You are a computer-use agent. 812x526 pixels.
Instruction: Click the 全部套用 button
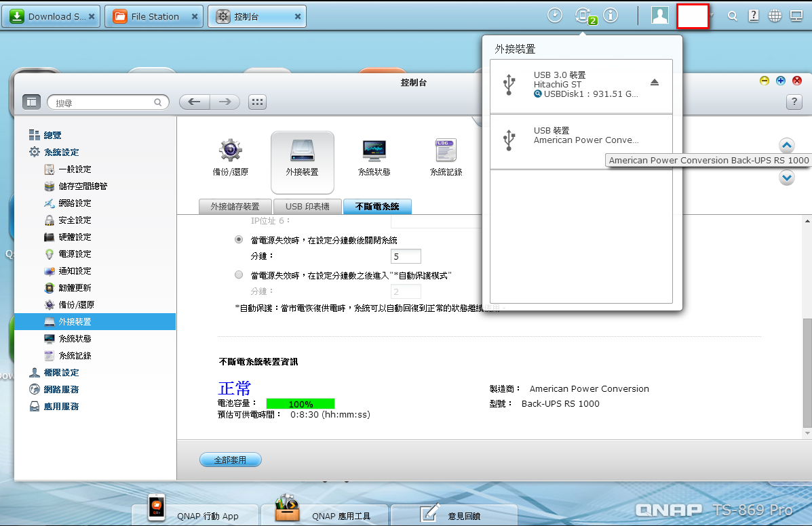[230, 460]
